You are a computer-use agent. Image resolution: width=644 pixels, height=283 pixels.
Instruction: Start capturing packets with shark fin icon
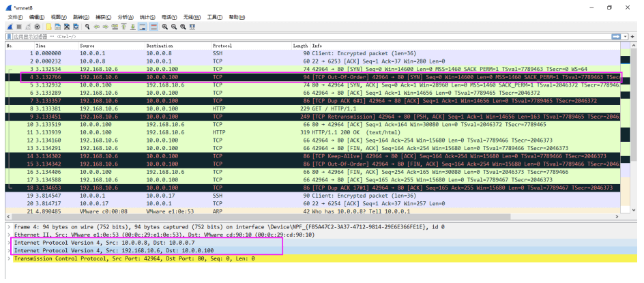pyautogui.click(x=10, y=27)
